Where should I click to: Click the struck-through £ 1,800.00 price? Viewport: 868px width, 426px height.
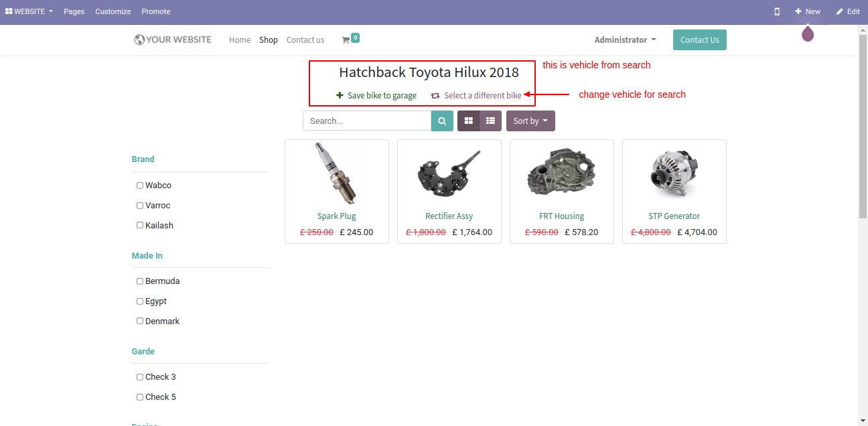point(426,232)
